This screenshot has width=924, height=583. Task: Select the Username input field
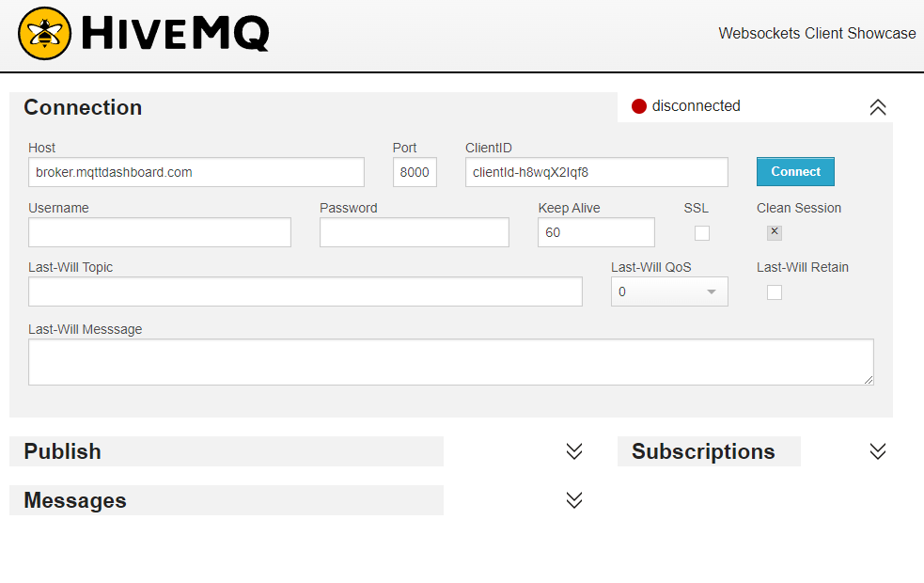[x=160, y=232]
